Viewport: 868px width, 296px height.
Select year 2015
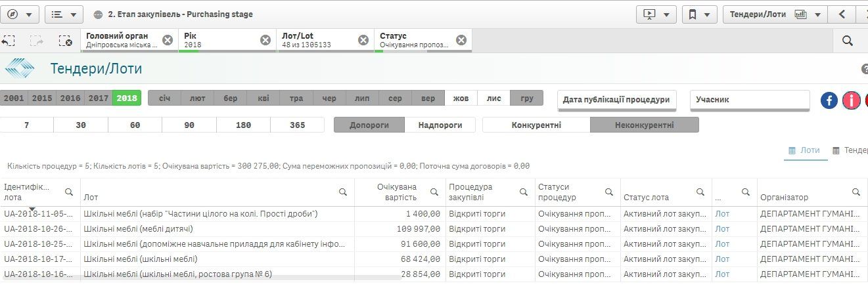[x=42, y=98]
